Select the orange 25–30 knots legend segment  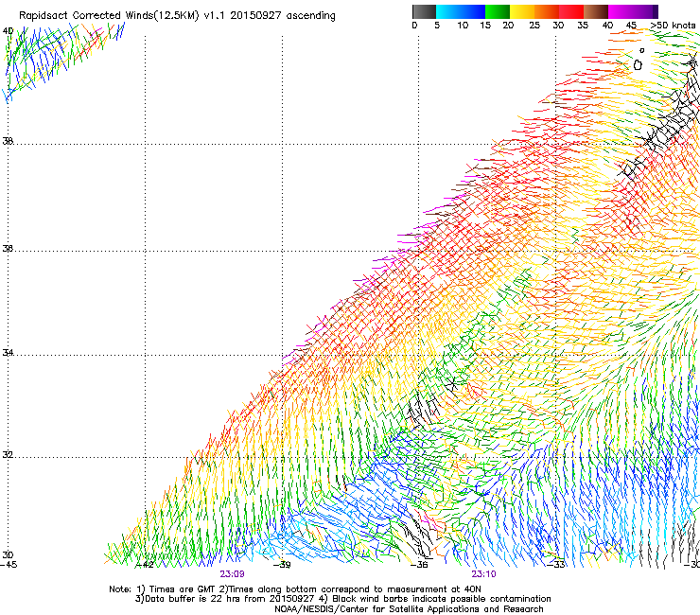(x=547, y=11)
